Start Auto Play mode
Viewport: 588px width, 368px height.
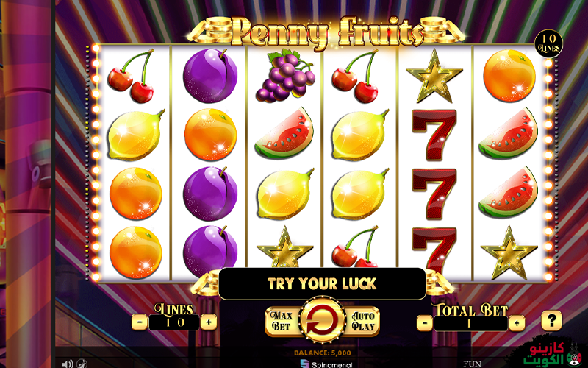362,322
